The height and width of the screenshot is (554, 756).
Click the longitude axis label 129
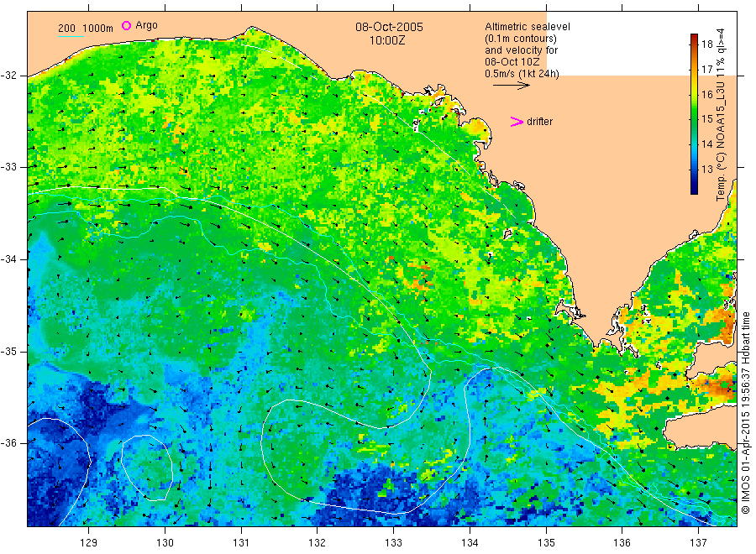click(89, 543)
